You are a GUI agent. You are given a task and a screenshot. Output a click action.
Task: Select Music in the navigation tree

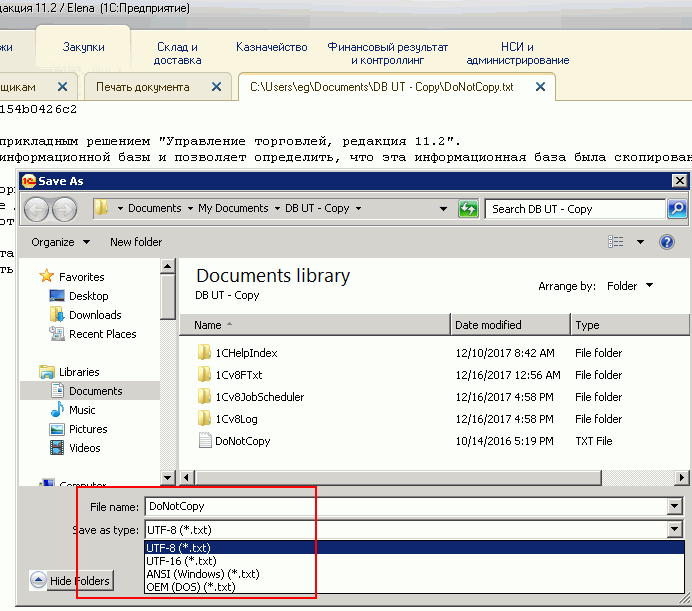point(82,410)
